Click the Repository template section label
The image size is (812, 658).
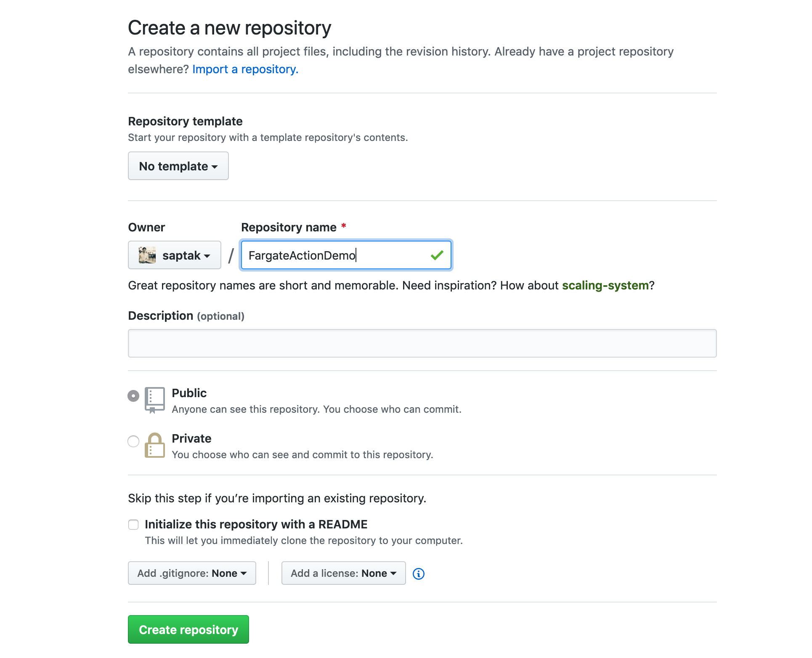(x=185, y=121)
